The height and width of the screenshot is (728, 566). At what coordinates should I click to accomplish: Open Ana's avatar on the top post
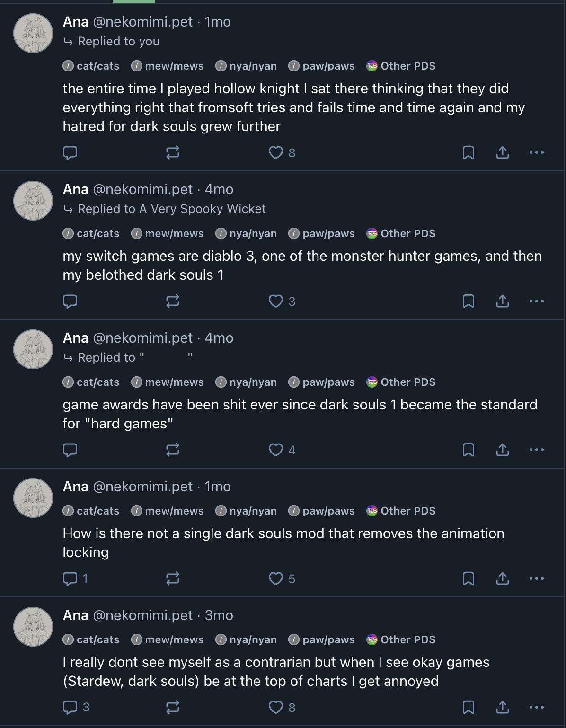point(33,33)
